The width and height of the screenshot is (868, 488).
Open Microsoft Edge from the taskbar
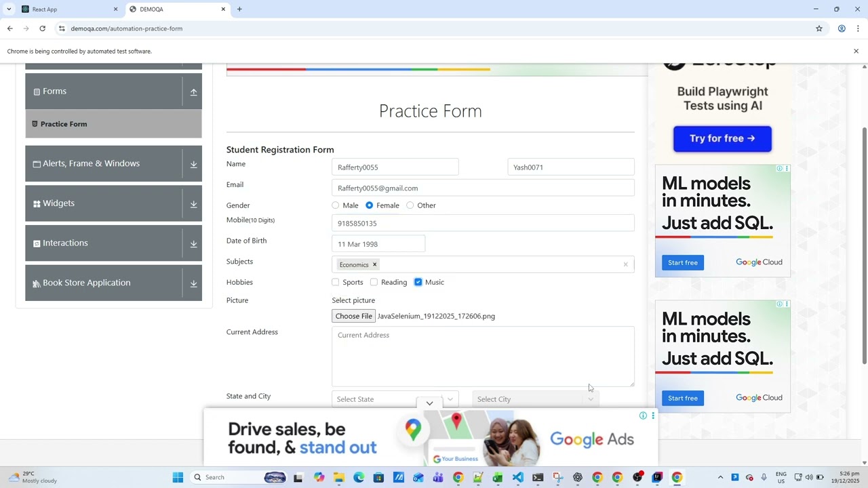[359, 477]
